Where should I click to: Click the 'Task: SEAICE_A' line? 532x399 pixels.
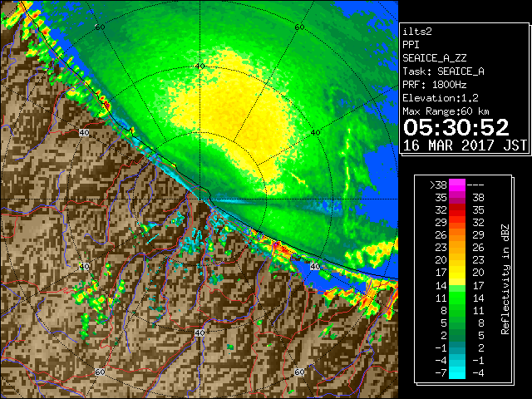click(443, 71)
